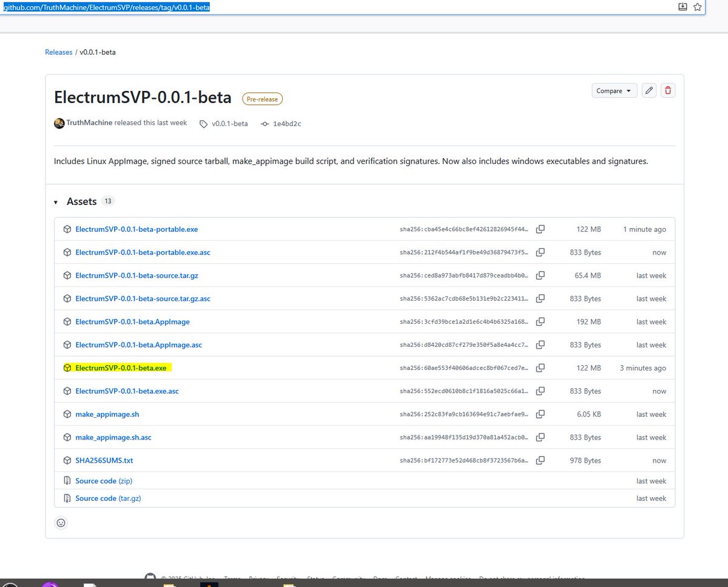Download ElectrumSVP-0.0.1-beta-source.tar.gz.asc

[143, 298]
